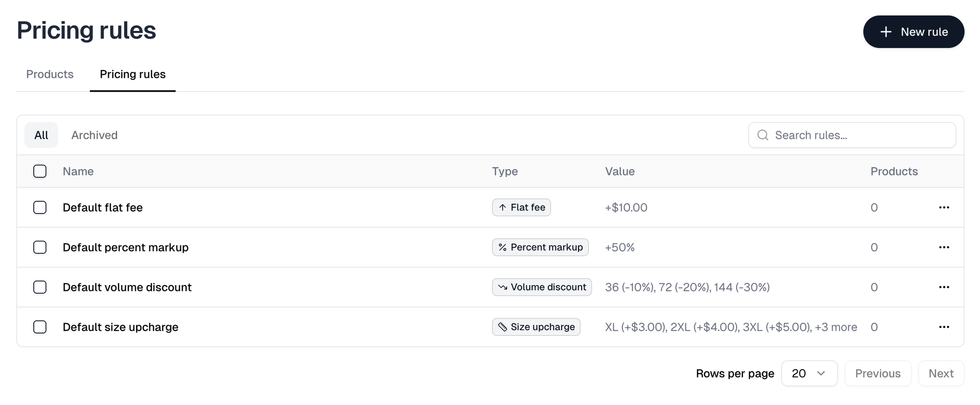The height and width of the screenshot is (405, 980).
Task: Check the Default flat fee row checkbox
Action: [40, 208]
